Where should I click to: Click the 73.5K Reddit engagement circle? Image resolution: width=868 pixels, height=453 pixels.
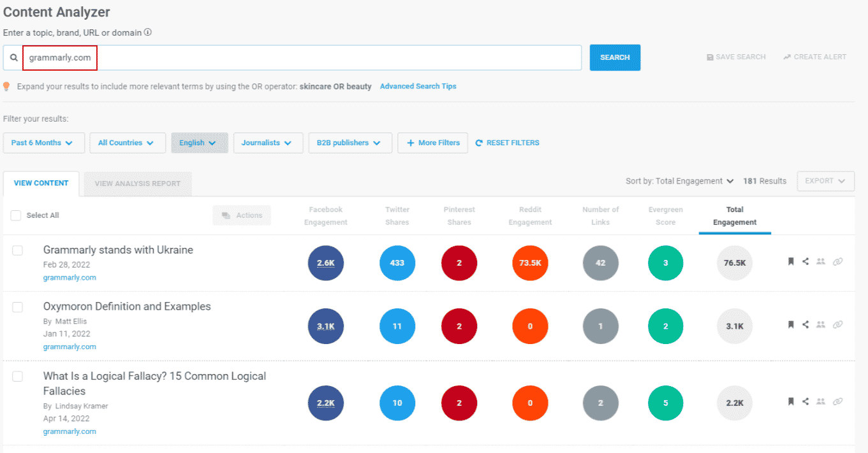[530, 262]
